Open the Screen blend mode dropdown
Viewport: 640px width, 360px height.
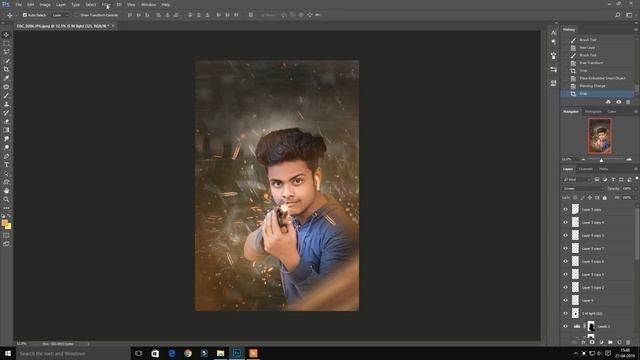click(x=583, y=189)
